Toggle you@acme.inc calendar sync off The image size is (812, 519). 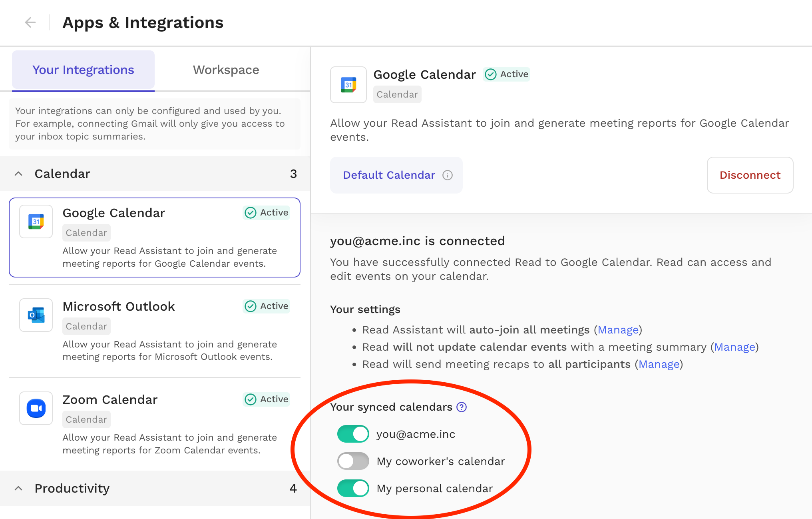point(353,434)
